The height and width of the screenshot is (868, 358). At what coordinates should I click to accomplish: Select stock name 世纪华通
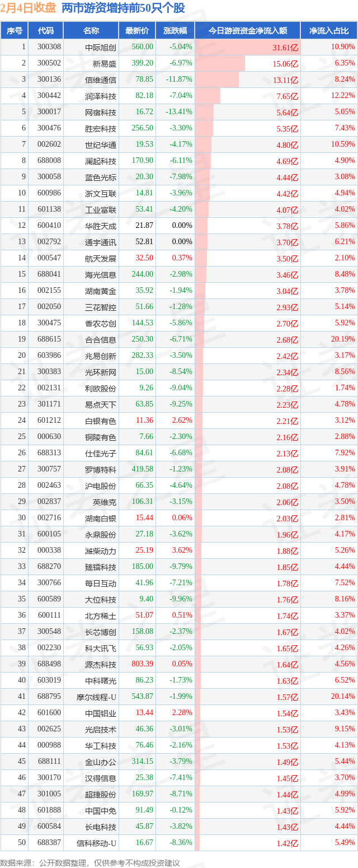(x=101, y=144)
